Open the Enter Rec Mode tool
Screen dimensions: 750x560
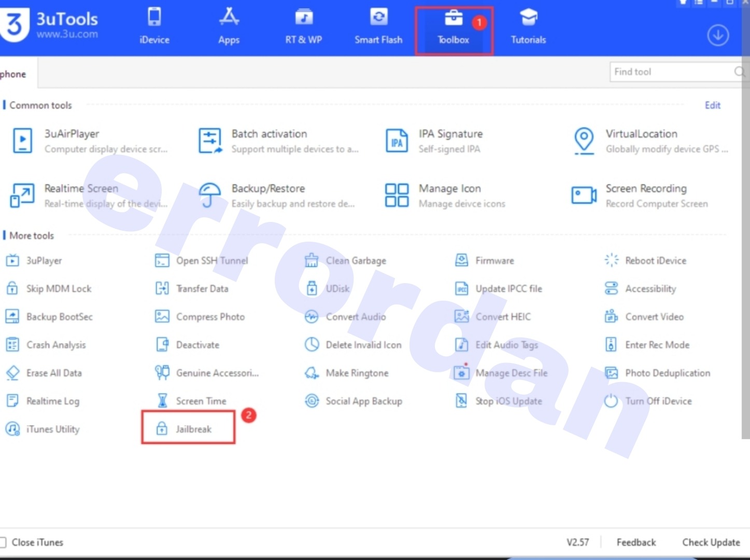pos(647,344)
